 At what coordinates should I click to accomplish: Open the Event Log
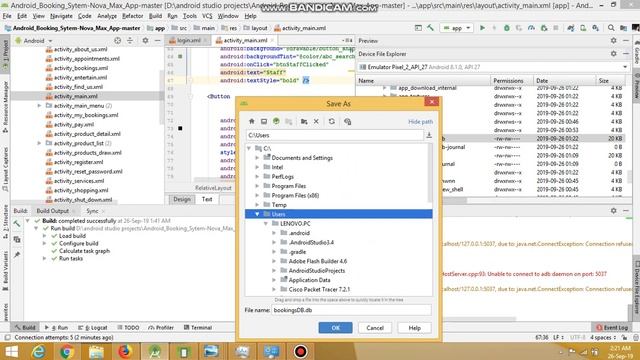(611, 327)
